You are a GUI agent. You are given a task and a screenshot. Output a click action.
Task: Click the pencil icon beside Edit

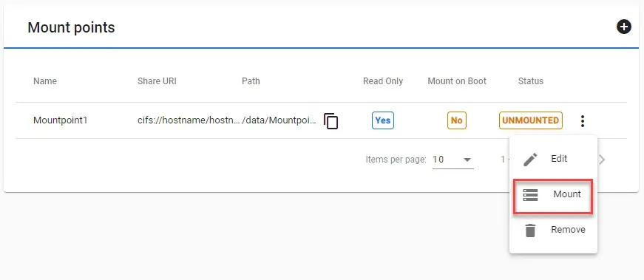click(x=530, y=160)
